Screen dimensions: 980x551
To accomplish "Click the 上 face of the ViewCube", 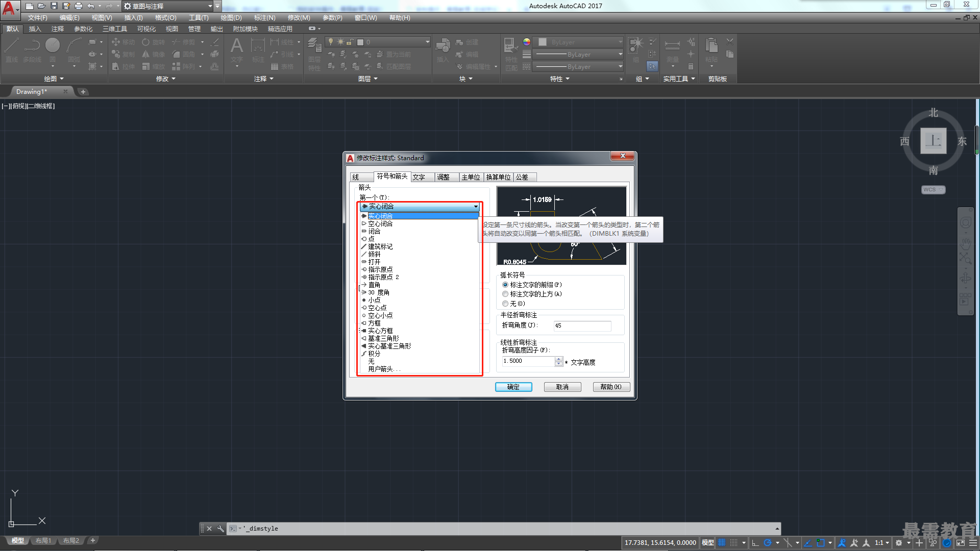I will pyautogui.click(x=933, y=141).
